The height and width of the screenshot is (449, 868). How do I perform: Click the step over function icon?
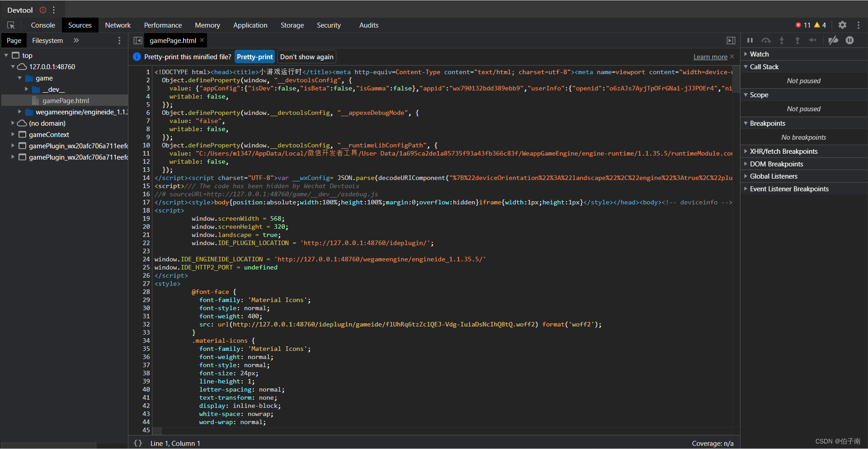pyautogui.click(x=766, y=40)
